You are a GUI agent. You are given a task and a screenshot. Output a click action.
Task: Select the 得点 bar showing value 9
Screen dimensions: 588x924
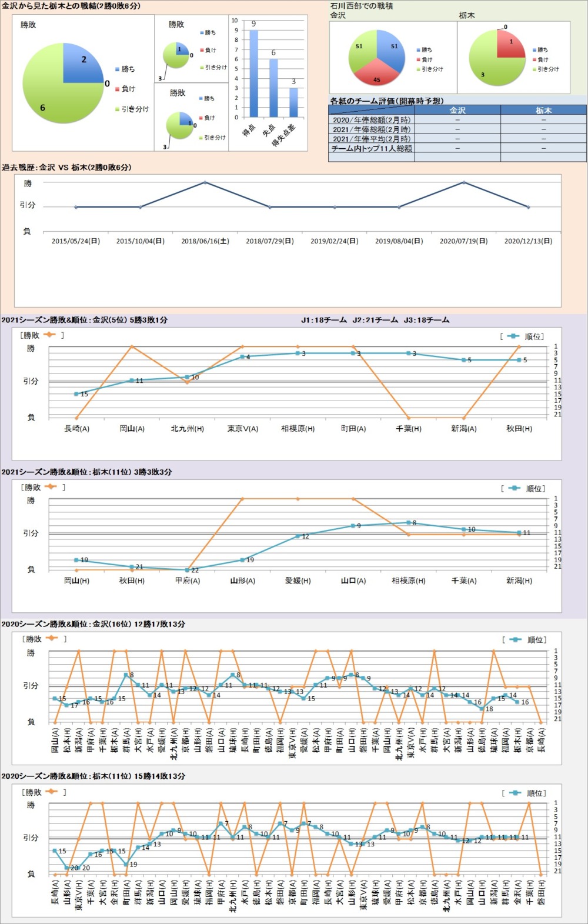pyautogui.click(x=253, y=74)
